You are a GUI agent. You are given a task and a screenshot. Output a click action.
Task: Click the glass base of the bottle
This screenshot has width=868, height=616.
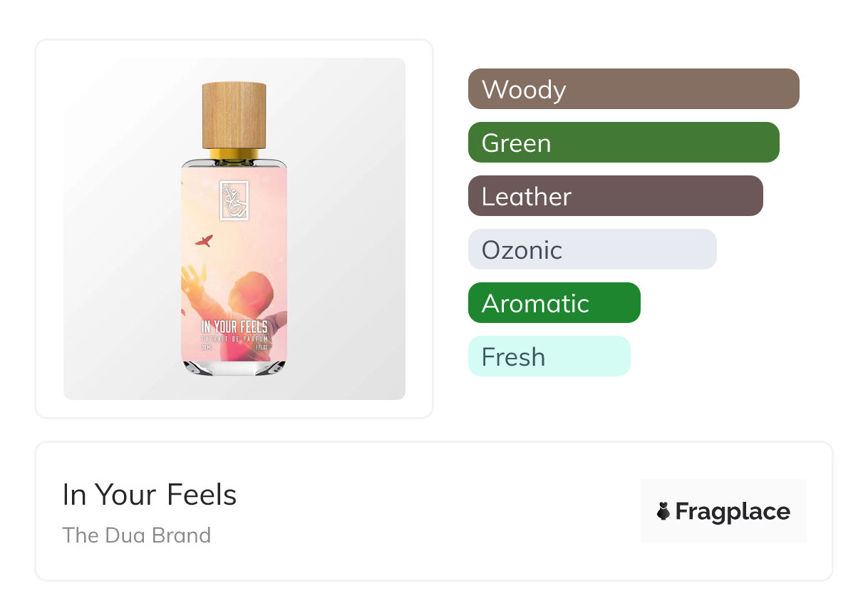click(x=234, y=367)
